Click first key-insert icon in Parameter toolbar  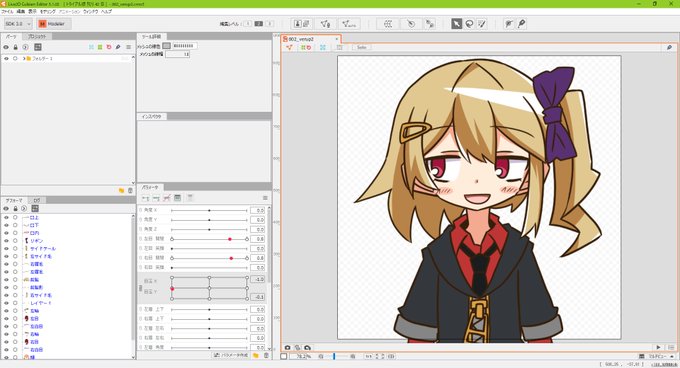pos(146,198)
